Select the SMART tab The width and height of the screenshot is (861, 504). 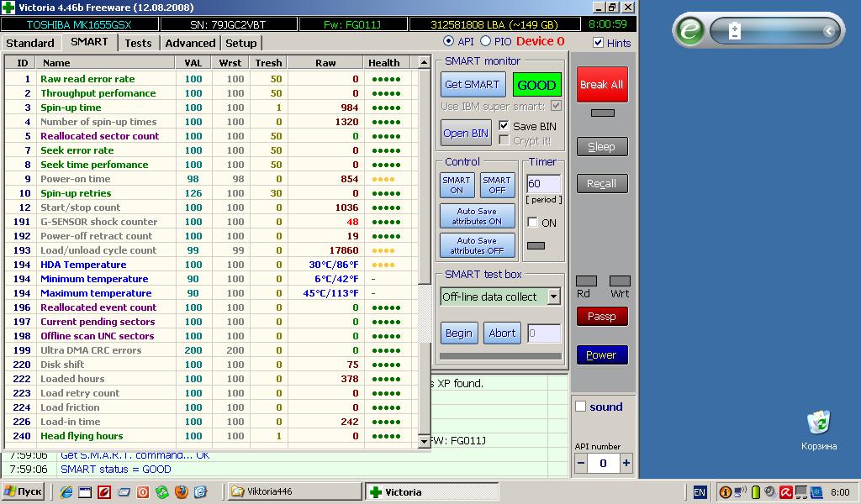[x=89, y=42]
